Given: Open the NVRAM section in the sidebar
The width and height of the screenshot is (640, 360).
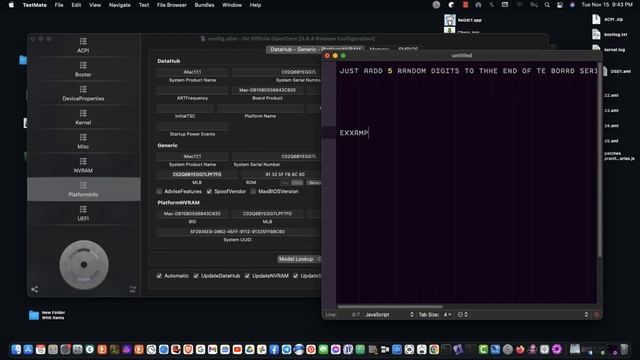Looking at the screenshot, I should (x=83, y=166).
